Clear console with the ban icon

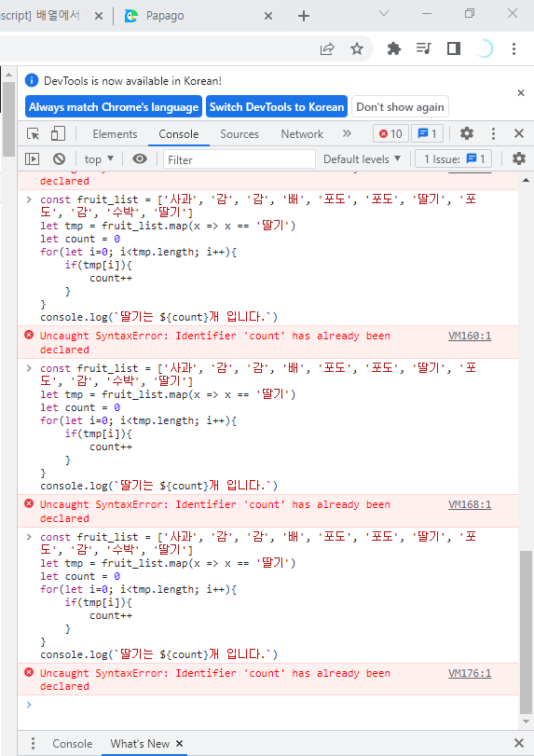click(x=59, y=158)
